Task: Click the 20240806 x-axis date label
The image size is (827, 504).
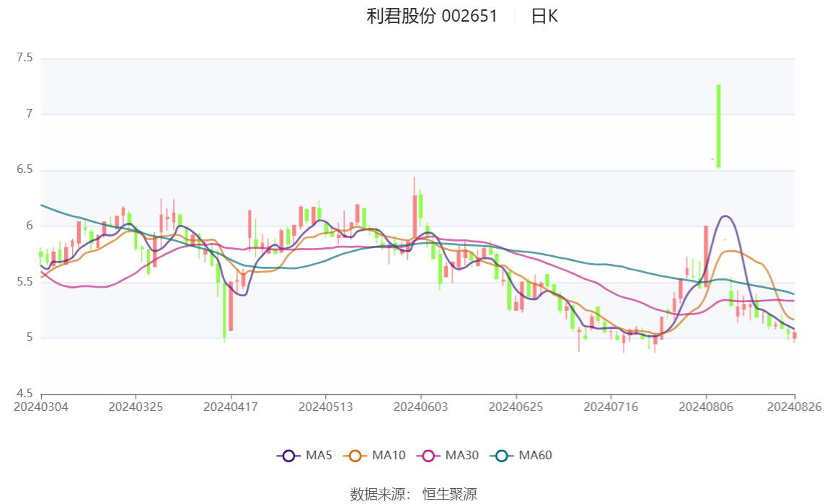Action: tap(706, 407)
